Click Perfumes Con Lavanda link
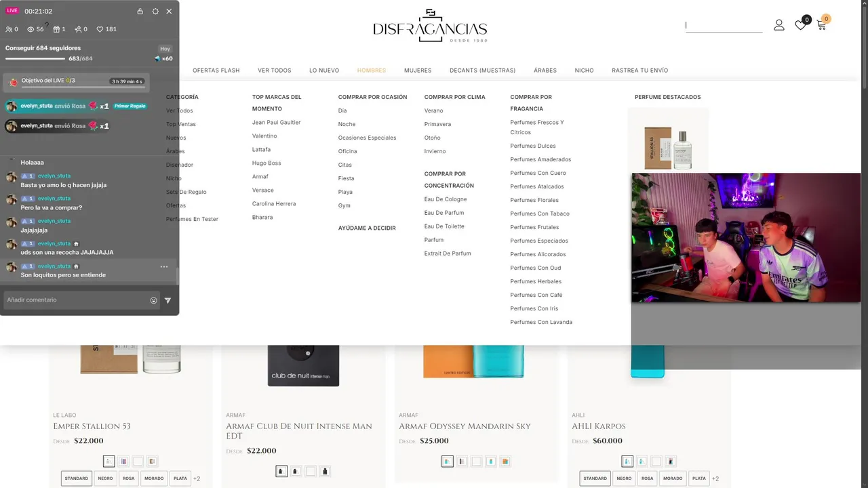The image size is (868, 488). pos(541,322)
